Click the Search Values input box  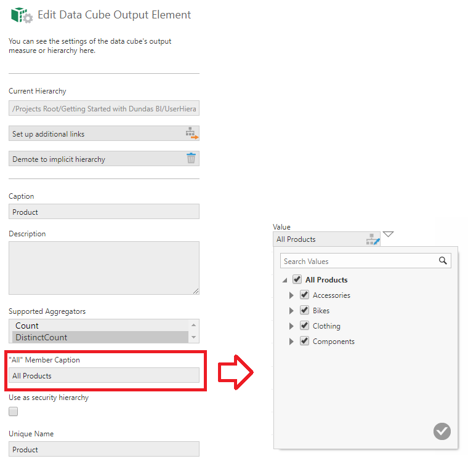366,261
